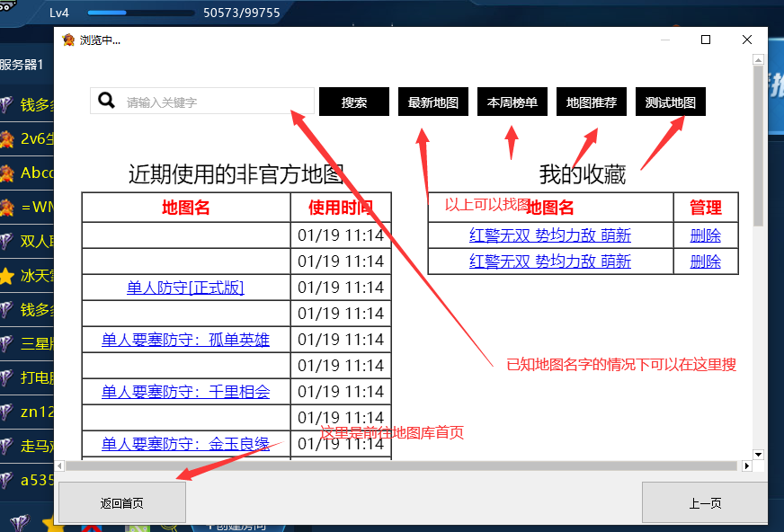Image resolution: width=784 pixels, height=532 pixels.
Task: Click the 地图名 header in recent maps table
Action: pyautogui.click(x=185, y=208)
